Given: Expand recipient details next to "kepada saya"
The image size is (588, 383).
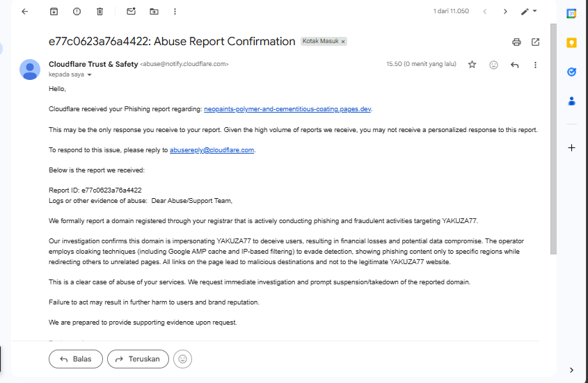Looking at the screenshot, I should point(89,74).
